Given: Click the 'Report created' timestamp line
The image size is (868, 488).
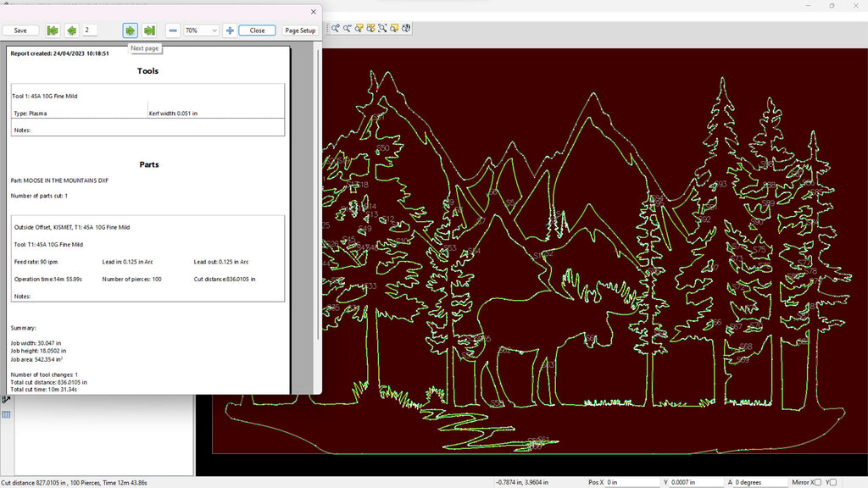Looking at the screenshot, I should coord(60,53).
